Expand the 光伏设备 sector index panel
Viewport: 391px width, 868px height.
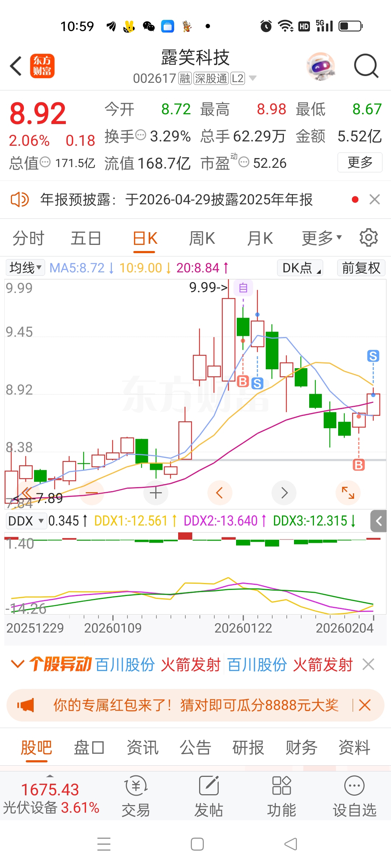click(x=51, y=797)
